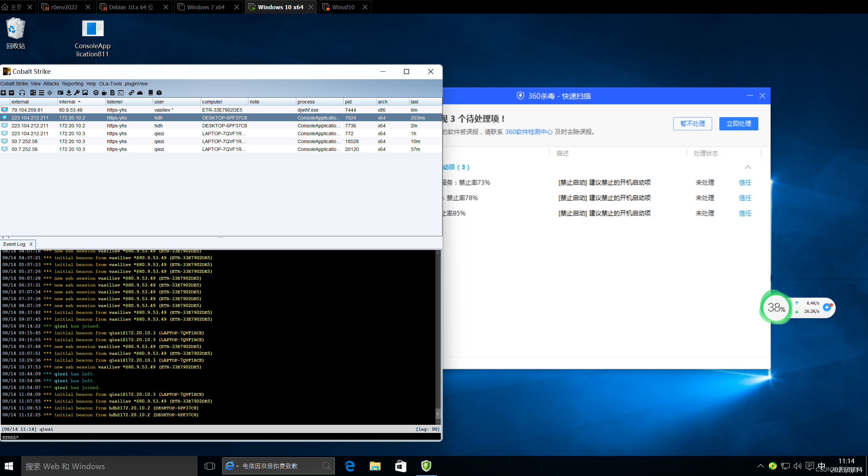Switch to session table view icon
This screenshot has width=868, height=476.
click(41, 93)
